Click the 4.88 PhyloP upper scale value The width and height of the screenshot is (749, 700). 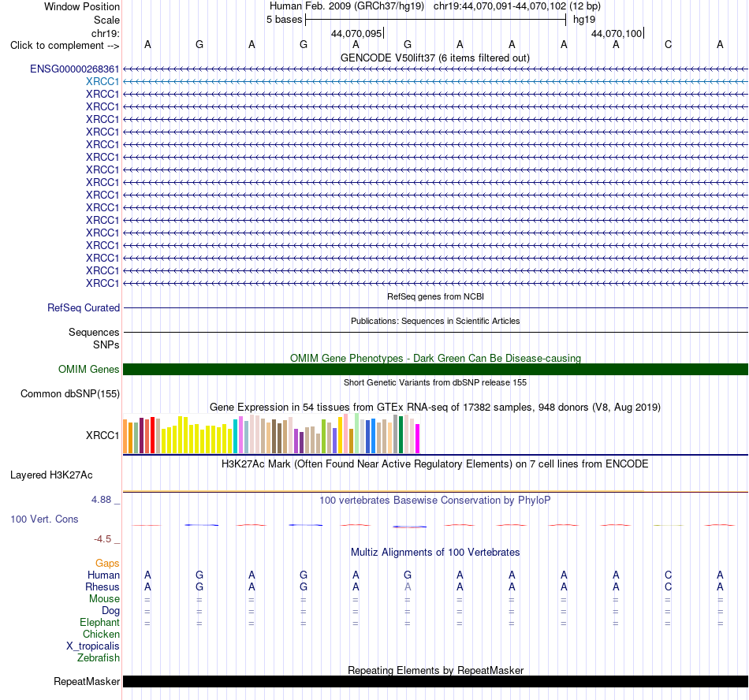(101, 500)
